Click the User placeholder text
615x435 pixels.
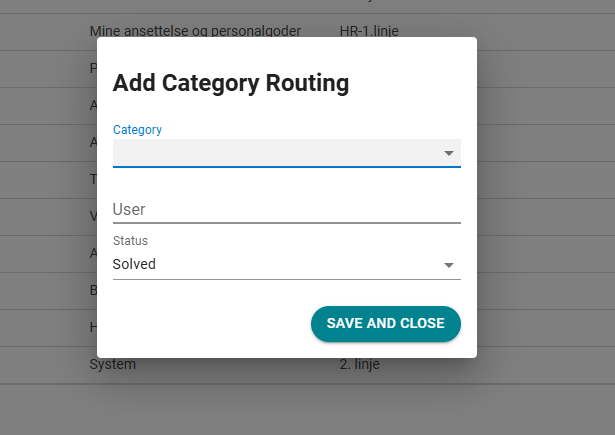(x=129, y=210)
